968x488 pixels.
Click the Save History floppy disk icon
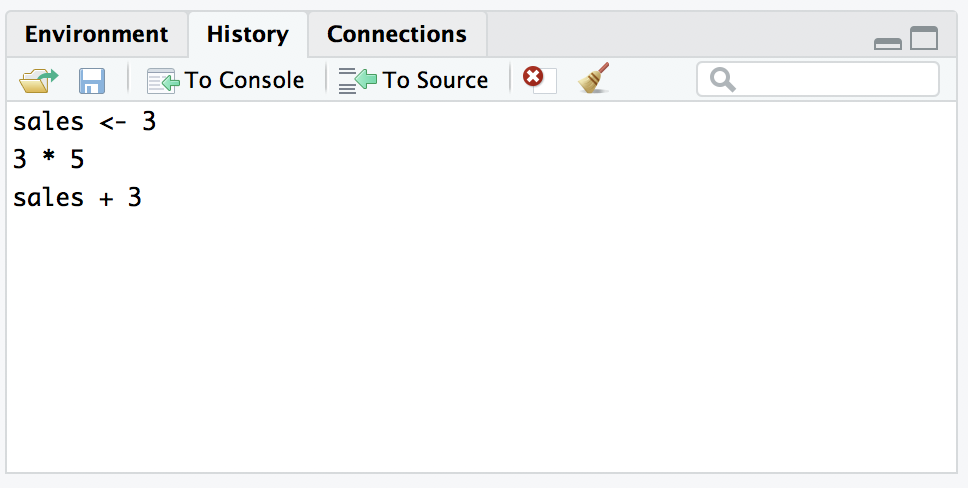pyautogui.click(x=92, y=80)
